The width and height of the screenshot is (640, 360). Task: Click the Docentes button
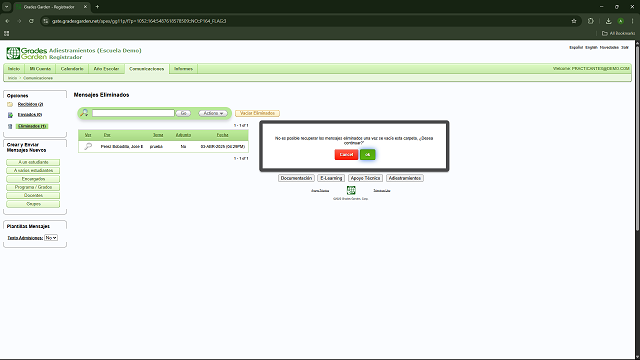tap(33, 195)
